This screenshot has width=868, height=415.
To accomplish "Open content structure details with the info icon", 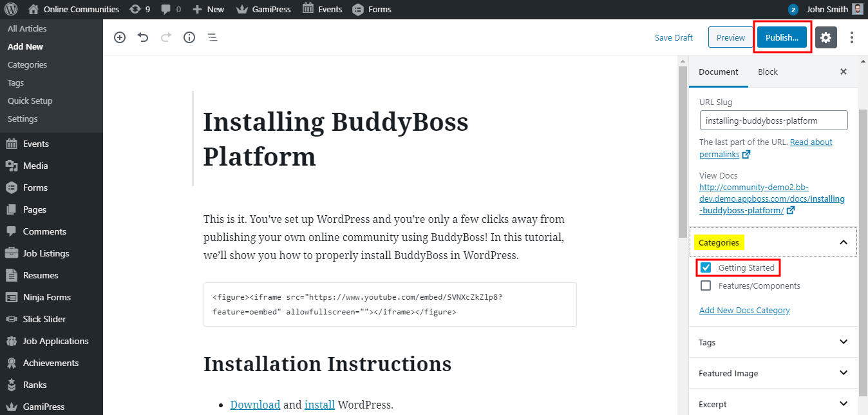I will click(x=189, y=37).
